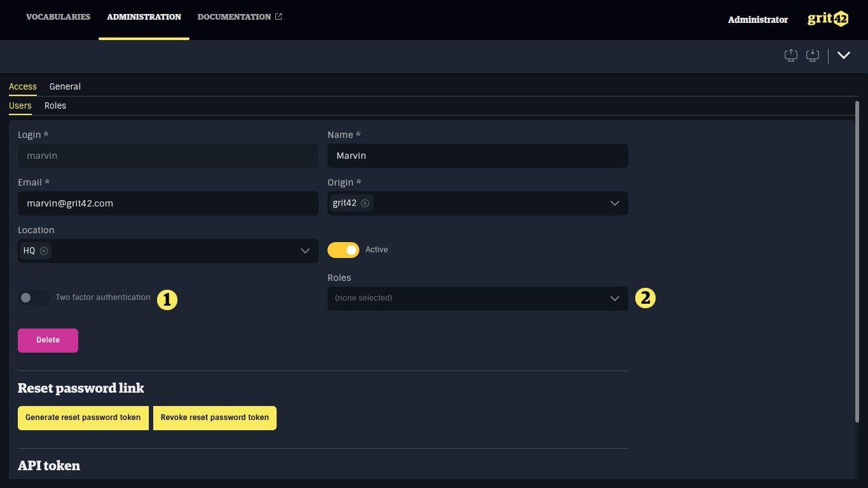The height and width of the screenshot is (488, 868).
Task: Open the Roles sub-tab
Action: [55, 105]
